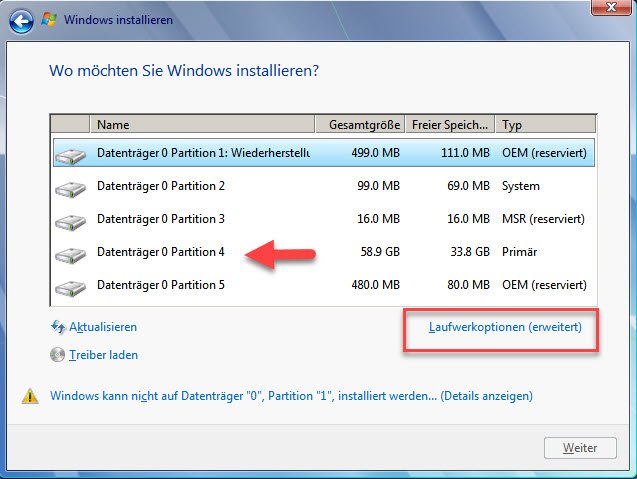Viewport: 637px width, 479px height.
Task: Click the Windows flag logo in title bar
Action: 49,20
